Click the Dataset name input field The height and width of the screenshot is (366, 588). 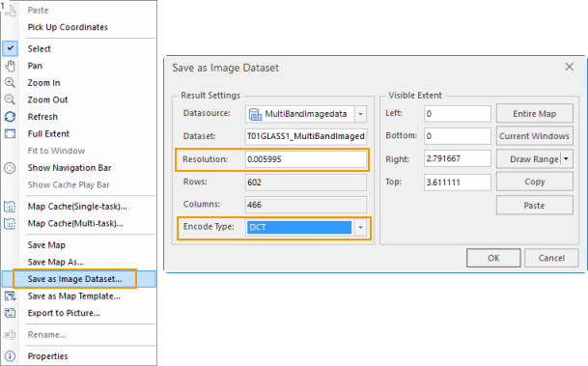click(306, 136)
